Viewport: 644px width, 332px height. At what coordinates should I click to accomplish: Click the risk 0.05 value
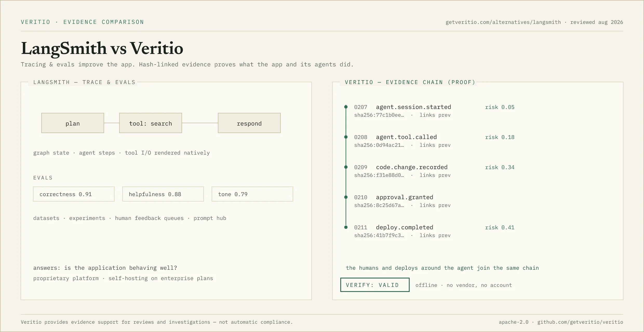[x=500, y=107]
